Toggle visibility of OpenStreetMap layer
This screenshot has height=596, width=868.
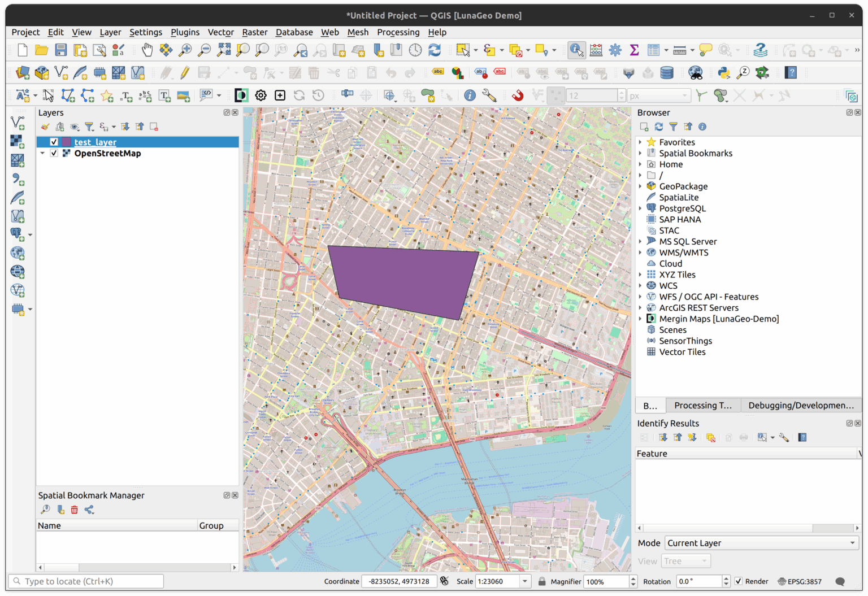54,153
